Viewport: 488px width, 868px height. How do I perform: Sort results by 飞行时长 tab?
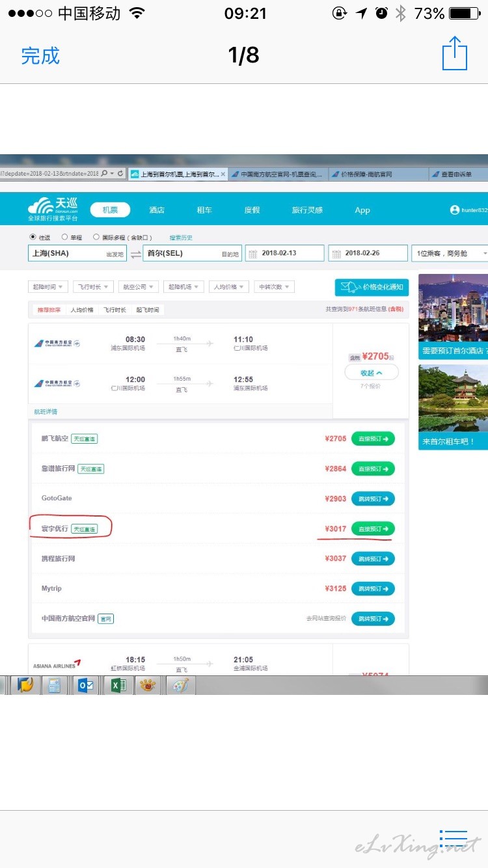(x=115, y=310)
